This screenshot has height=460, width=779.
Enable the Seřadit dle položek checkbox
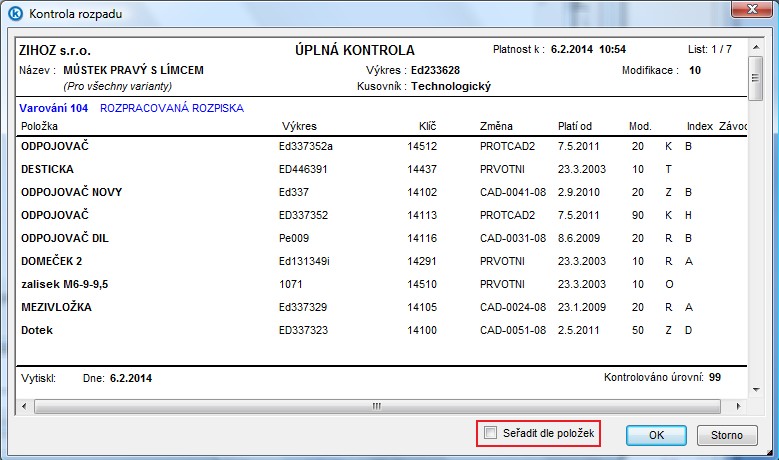coord(490,433)
